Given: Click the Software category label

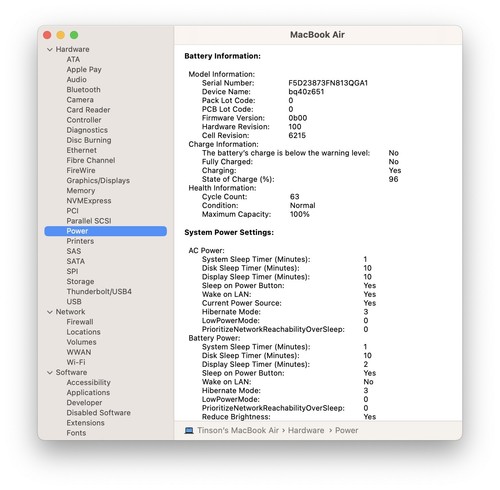Looking at the screenshot, I should [x=71, y=372].
